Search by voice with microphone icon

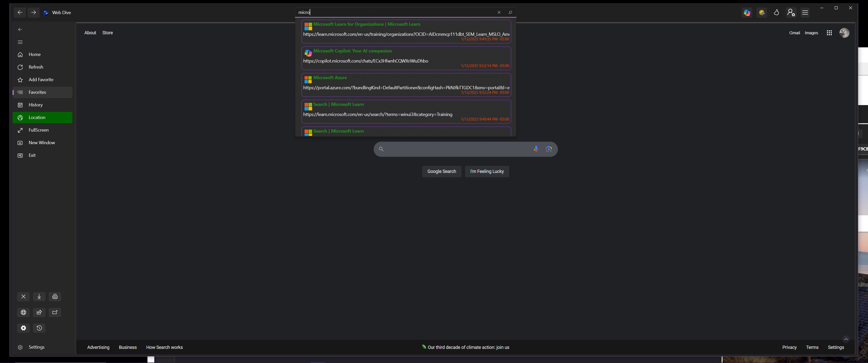(536, 149)
